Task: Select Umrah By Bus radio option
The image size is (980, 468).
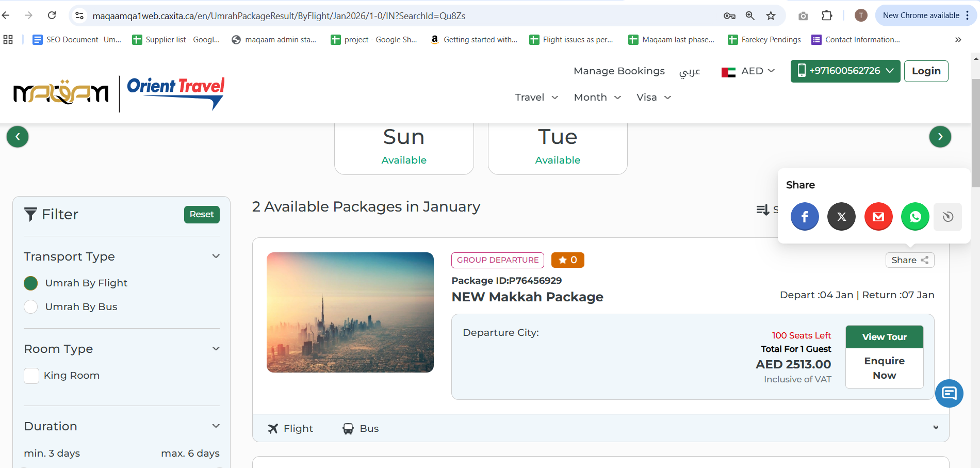Action: pos(31,307)
